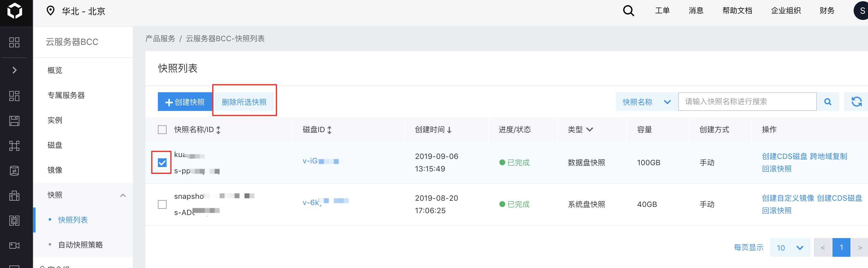Click 删除所选快照 button
868x268 pixels.
point(244,102)
